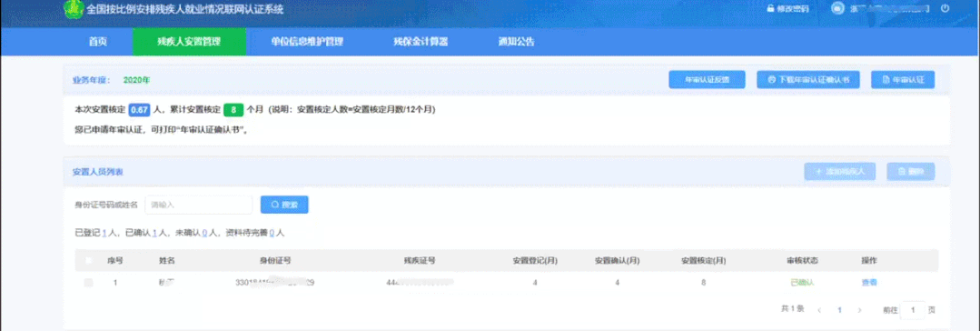Viewport: 980px width, 331px height.
Task: Click 查看 link in row 1
Action: point(869,283)
